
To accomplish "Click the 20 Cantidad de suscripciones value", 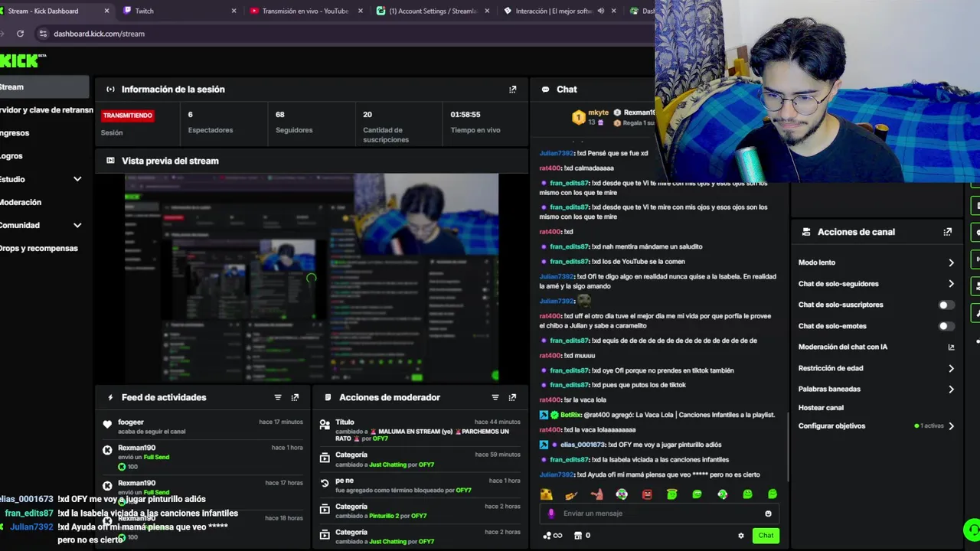I will [x=367, y=115].
